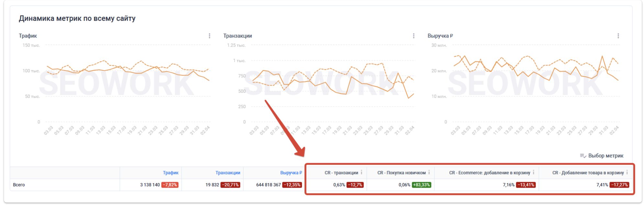Click the 1.25 тыс. axis label on Транзакции chart
Screen dimensions: 644x207
click(236, 45)
